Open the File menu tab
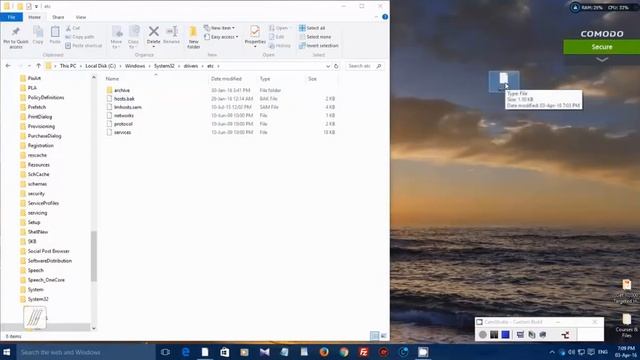Screen dimensions: 640x360 click(x=11, y=17)
